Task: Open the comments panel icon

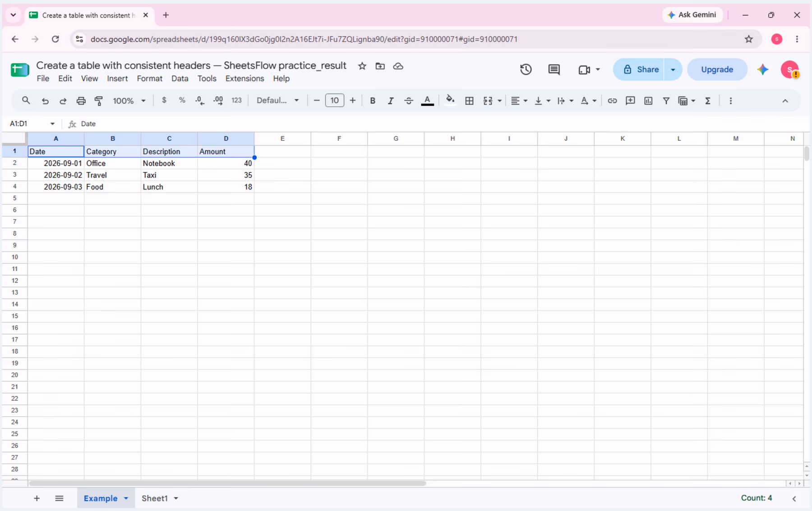Action: pos(554,70)
